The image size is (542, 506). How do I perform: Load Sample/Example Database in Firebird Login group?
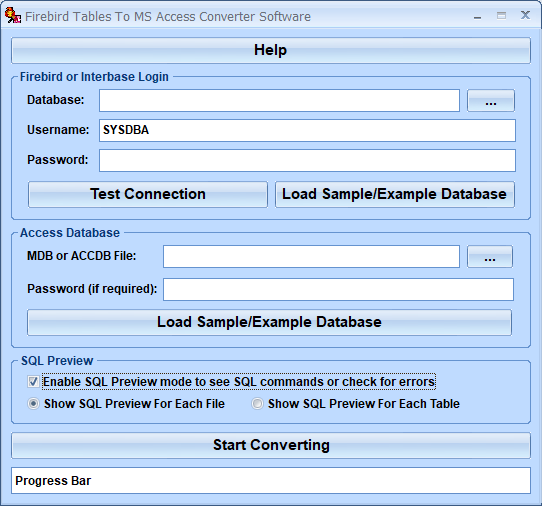[x=395, y=194]
